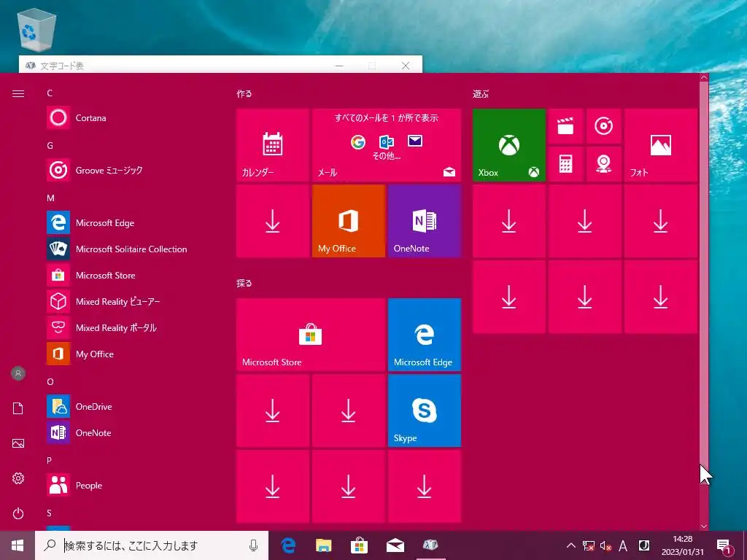Image resolution: width=747 pixels, height=560 pixels.
Task: Open the My Office tile
Action: coord(348,221)
